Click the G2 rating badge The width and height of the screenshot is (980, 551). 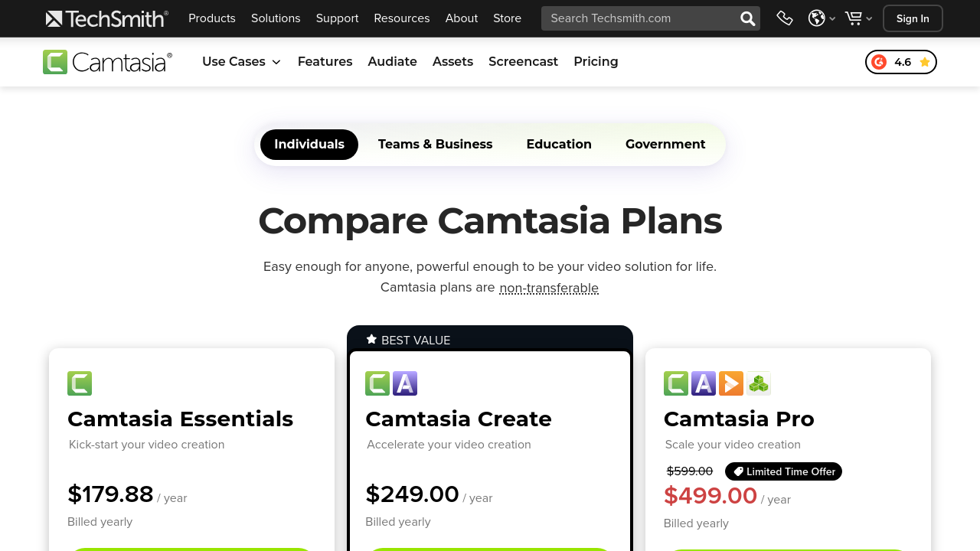[900, 62]
